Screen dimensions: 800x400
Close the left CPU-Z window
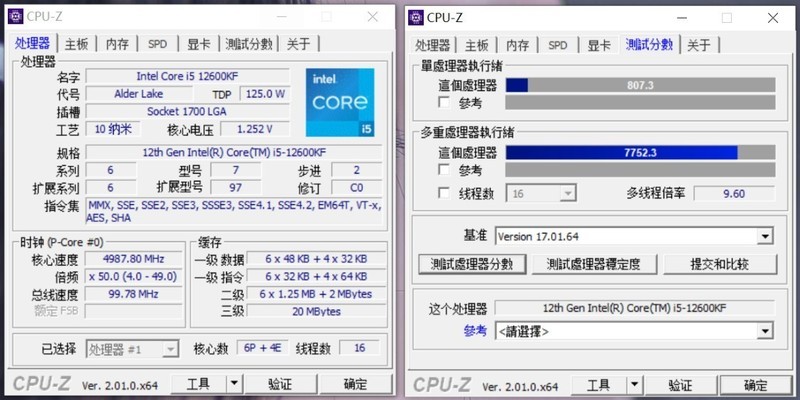point(373,17)
